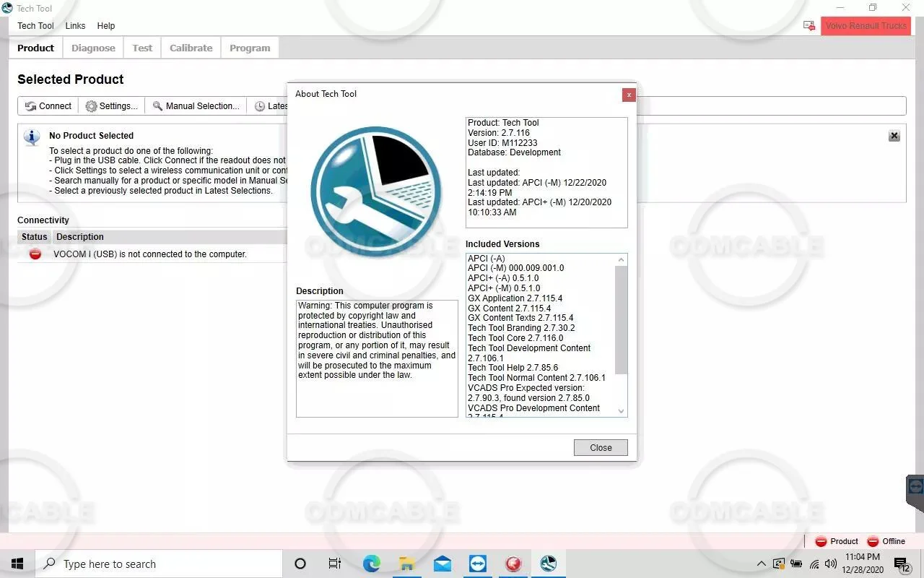Image resolution: width=924 pixels, height=578 pixels.
Task: Click the 'Database: Development' line
Action: [514, 152]
